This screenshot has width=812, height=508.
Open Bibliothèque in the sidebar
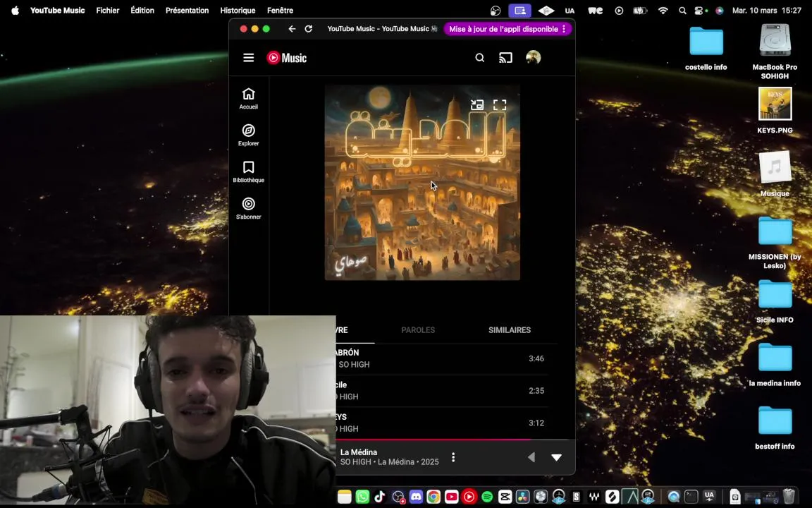coord(249,171)
